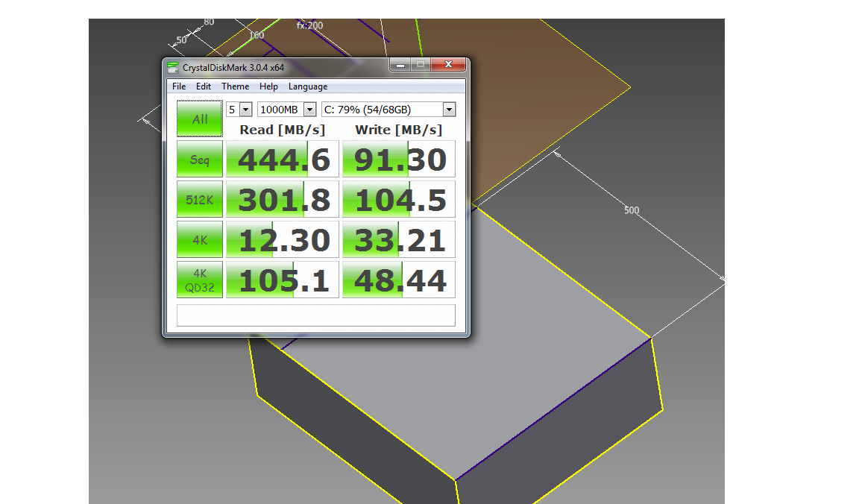Open the Edit menu
859x504 pixels.
coord(204,86)
